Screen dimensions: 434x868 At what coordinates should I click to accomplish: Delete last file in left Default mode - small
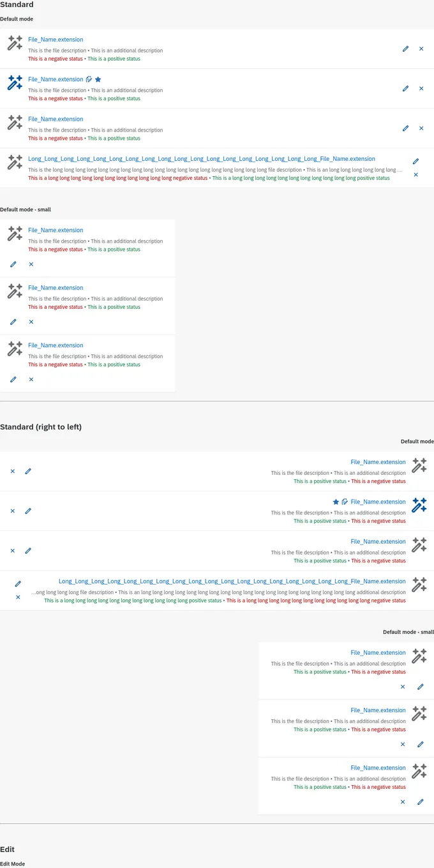pyautogui.click(x=31, y=380)
